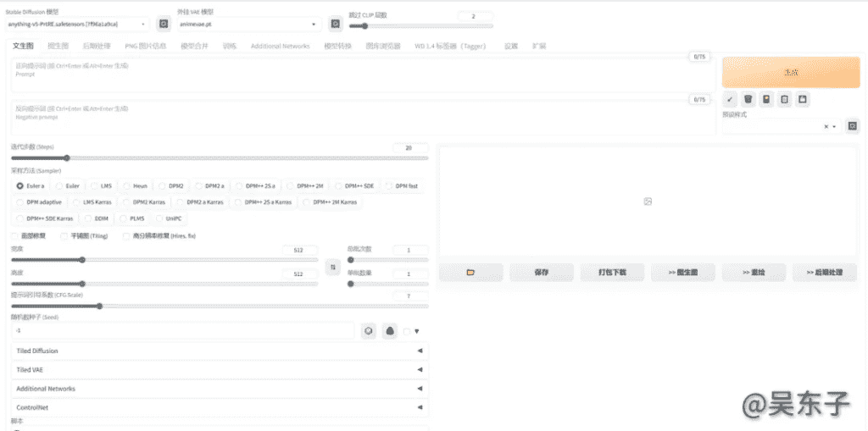Click the orange 生成 generate button

point(789,73)
